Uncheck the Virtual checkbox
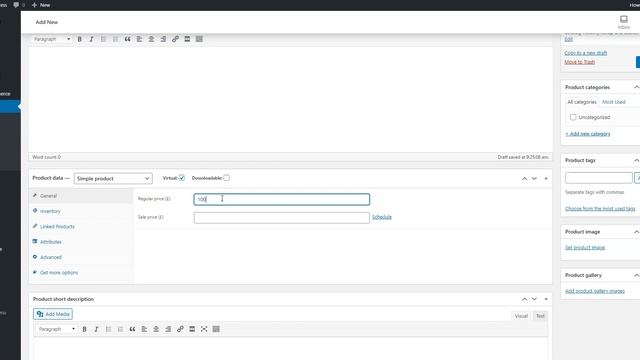The height and width of the screenshot is (360, 640). tap(182, 178)
